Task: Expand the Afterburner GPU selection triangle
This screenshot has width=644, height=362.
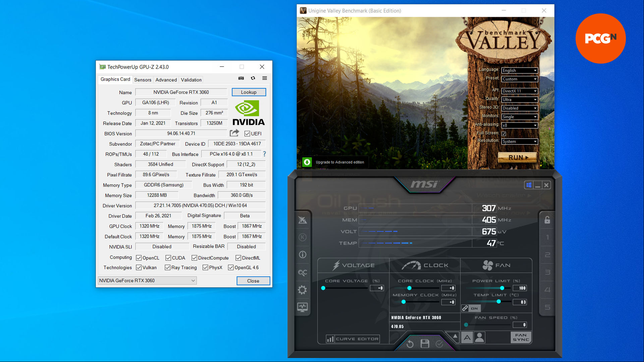Action: [x=455, y=336]
